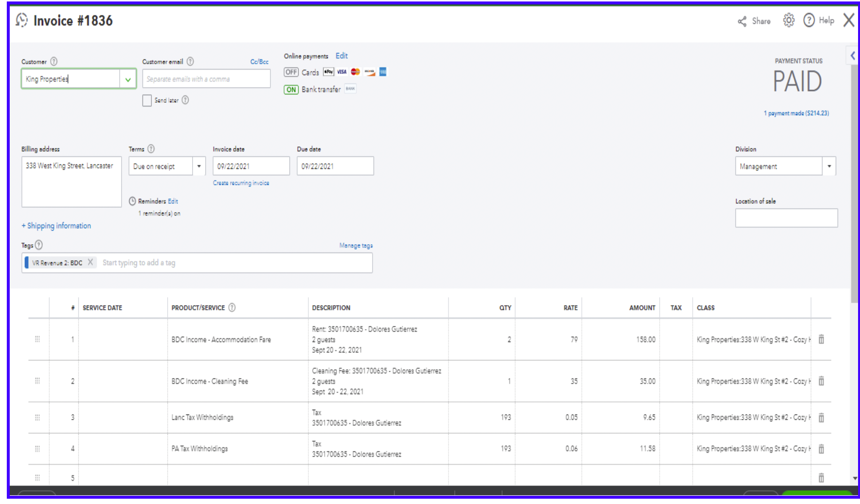
Task: Open the Help question mark icon
Action: tap(808, 20)
